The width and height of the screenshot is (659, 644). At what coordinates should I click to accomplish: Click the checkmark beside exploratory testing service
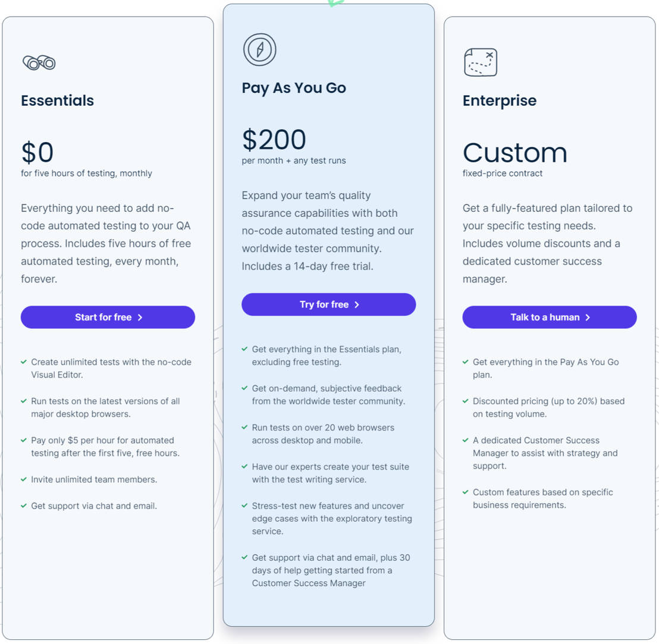tap(244, 505)
